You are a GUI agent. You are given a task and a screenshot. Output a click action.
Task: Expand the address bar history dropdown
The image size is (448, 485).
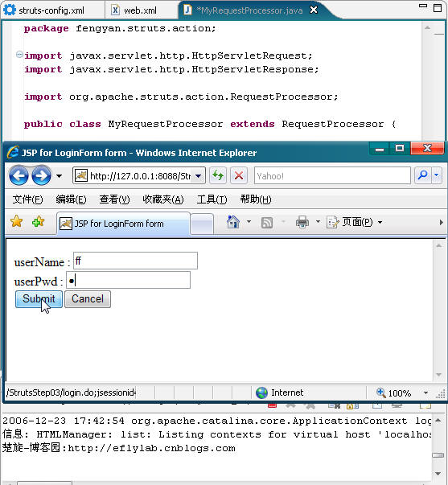[x=199, y=176]
